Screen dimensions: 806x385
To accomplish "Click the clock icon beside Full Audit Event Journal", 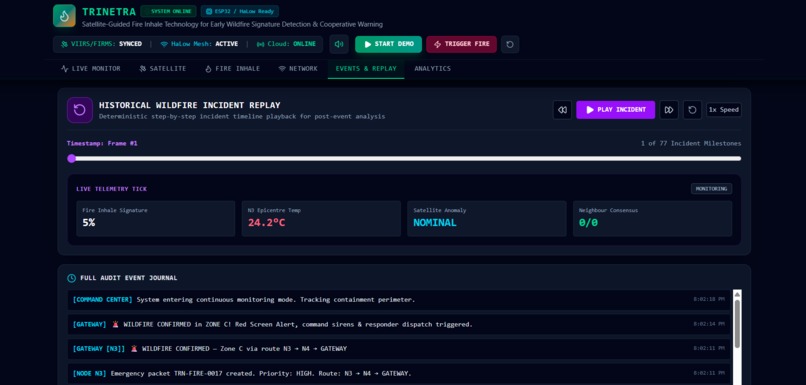I will click(x=71, y=278).
